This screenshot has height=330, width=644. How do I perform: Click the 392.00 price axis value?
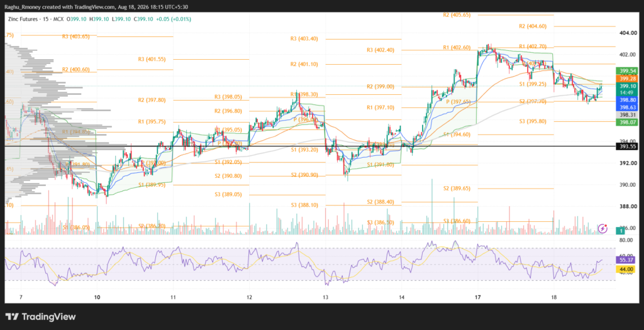pyautogui.click(x=628, y=163)
